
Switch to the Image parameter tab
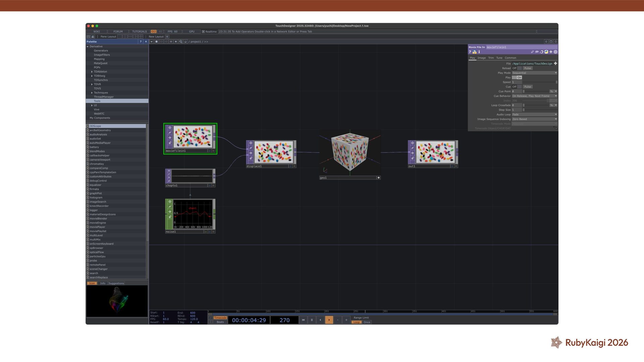pyautogui.click(x=482, y=58)
